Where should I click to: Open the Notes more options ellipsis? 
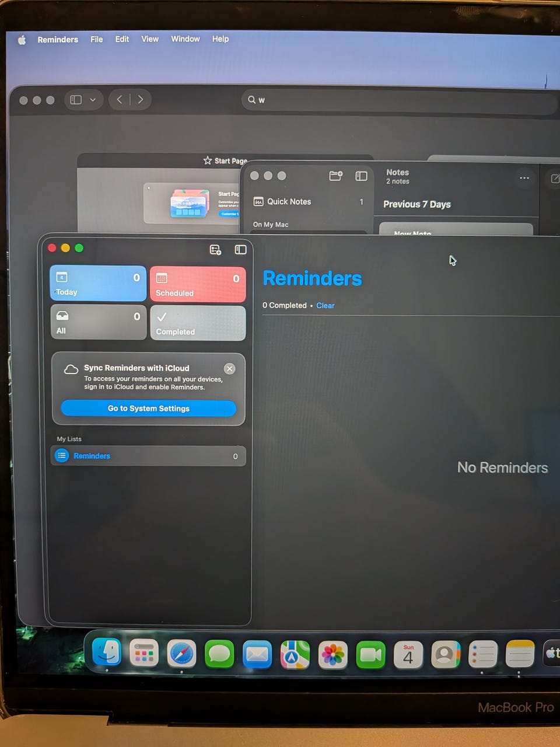(524, 178)
